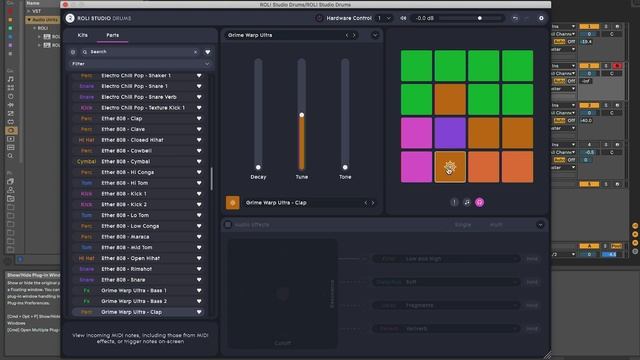Screen dimensions: 640x360
Task: Select Ether 808 - Hi Tom part
Action: (139, 183)
